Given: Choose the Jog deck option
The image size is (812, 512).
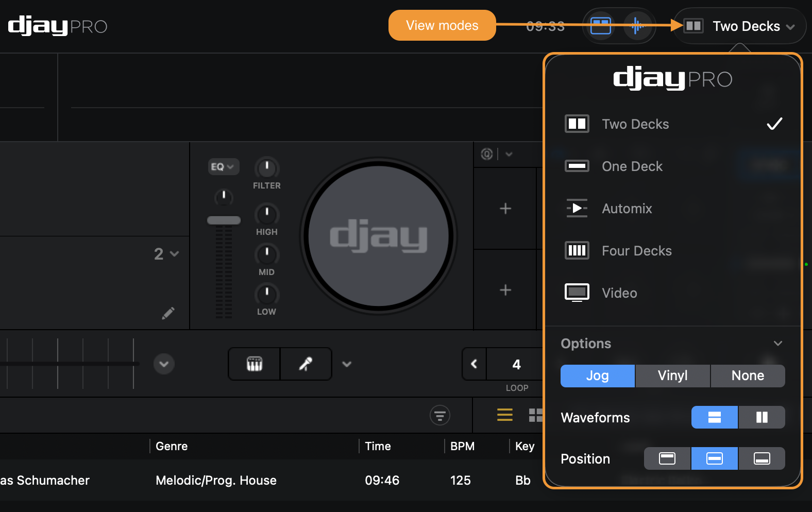Looking at the screenshot, I should (x=598, y=376).
